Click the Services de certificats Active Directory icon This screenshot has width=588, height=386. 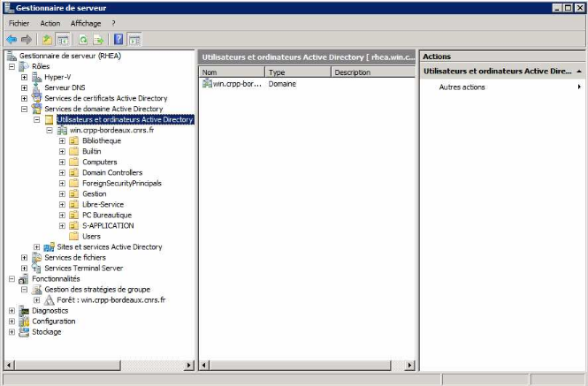click(x=37, y=98)
